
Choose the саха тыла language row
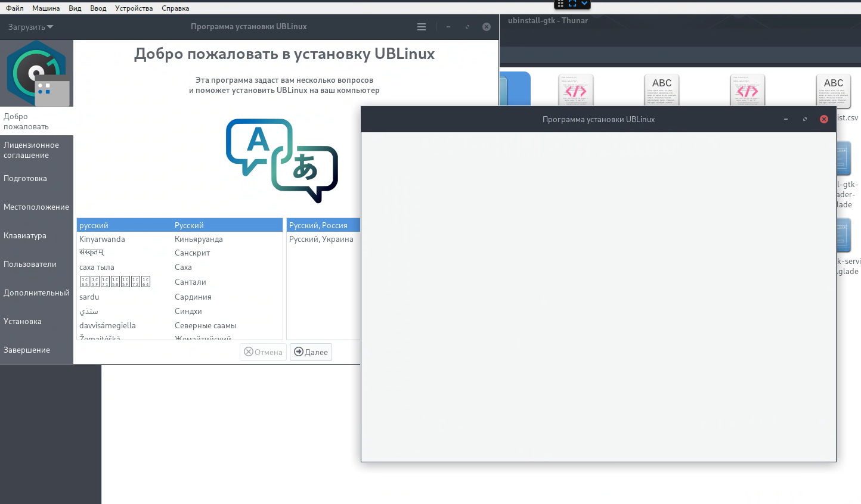pyautogui.click(x=179, y=267)
